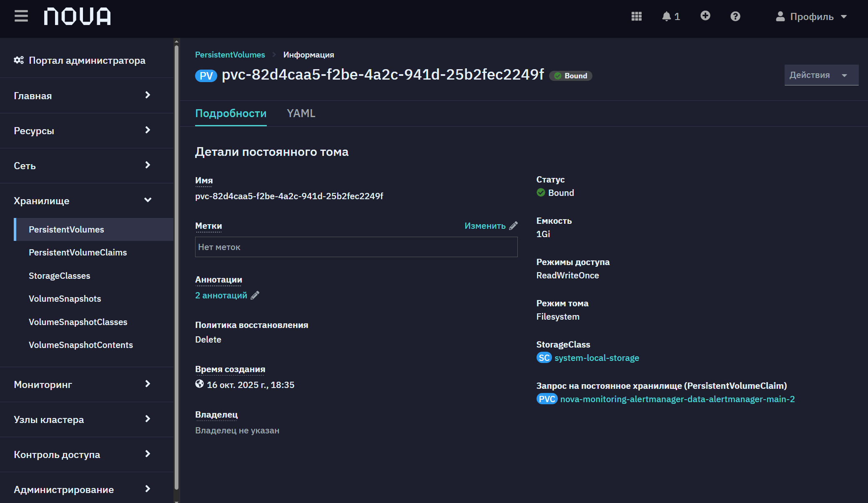868x503 pixels.
Task: Expand the Администрирование section
Action: [87, 489]
